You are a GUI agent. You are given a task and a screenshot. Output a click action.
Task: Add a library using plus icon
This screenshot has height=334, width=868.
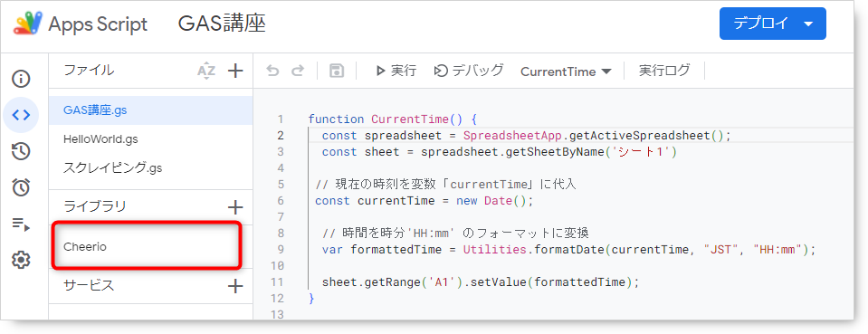pyautogui.click(x=236, y=207)
